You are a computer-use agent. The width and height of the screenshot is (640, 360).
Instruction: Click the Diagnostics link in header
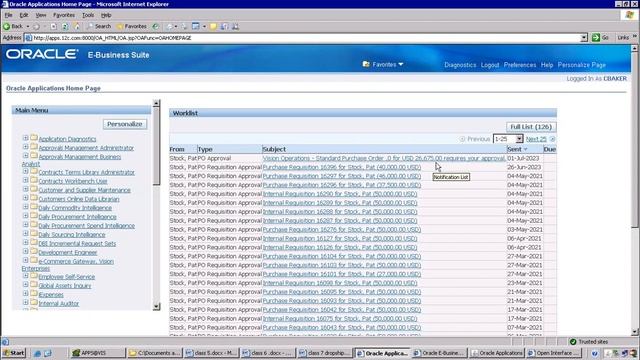pos(460,65)
